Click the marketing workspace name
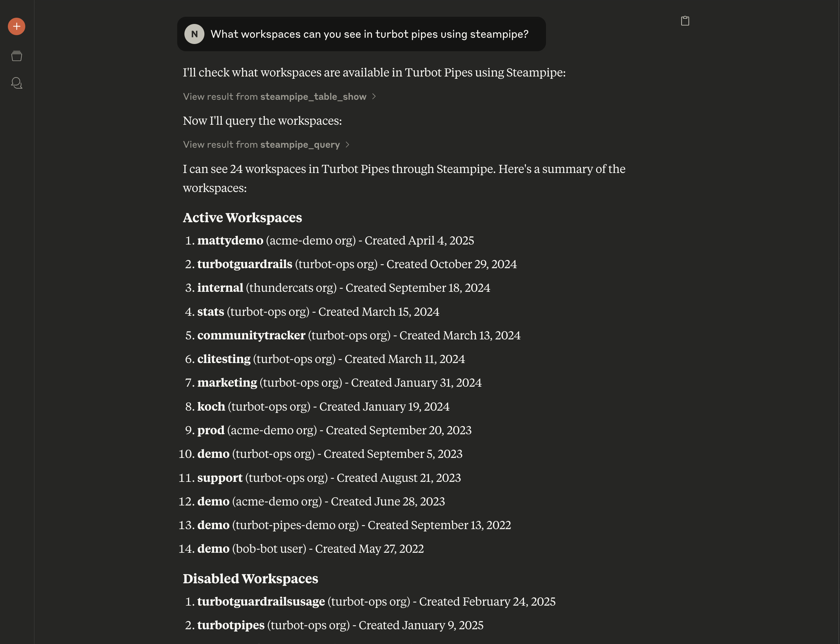This screenshot has height=644, width=840. pos(227,383)
